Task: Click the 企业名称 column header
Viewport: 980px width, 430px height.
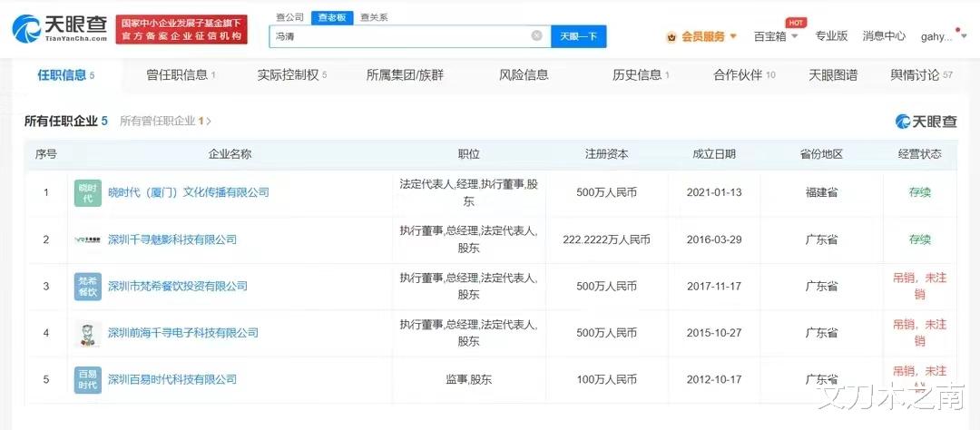Action: click(x=230, y=153)
